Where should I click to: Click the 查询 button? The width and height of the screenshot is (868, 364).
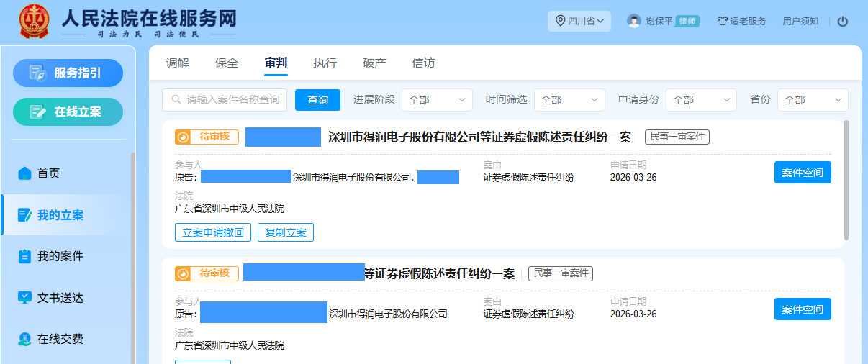pyautogui.click(x=317, y=100)
